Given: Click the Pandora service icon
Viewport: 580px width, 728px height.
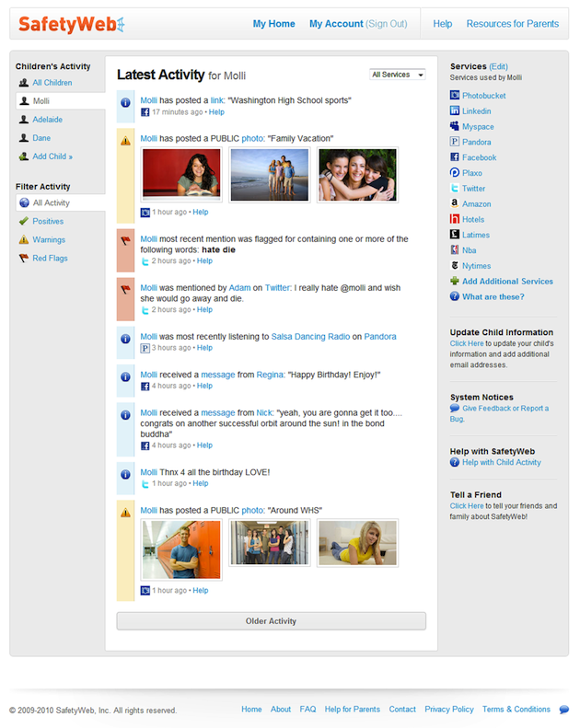Looking at the screenshot, I should click(455, 143).
